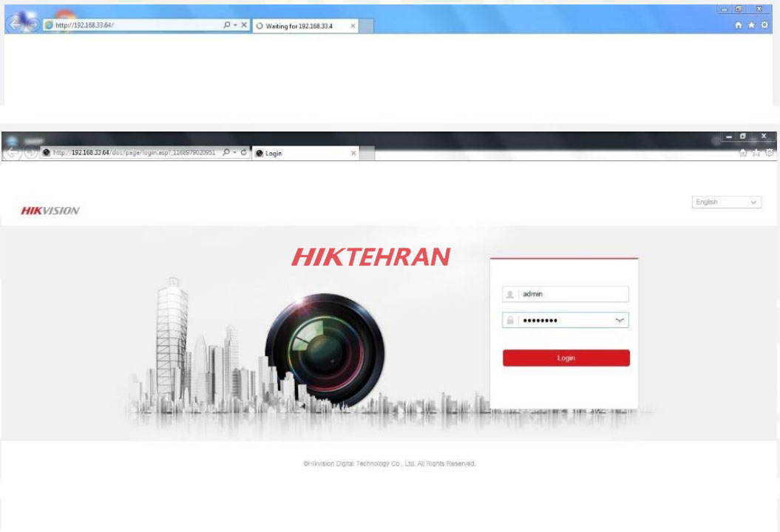The height and width of the screenshot is (532, 780).
Task: Open the address bar dropdown arrow in the Login window
Action: click(235, 153)
